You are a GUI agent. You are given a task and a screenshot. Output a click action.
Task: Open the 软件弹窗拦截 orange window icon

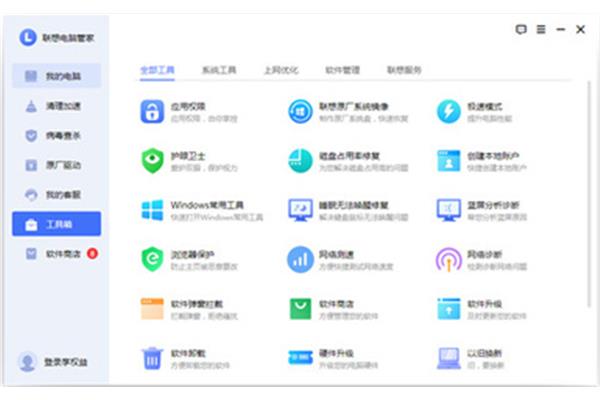tap(152, 309)
